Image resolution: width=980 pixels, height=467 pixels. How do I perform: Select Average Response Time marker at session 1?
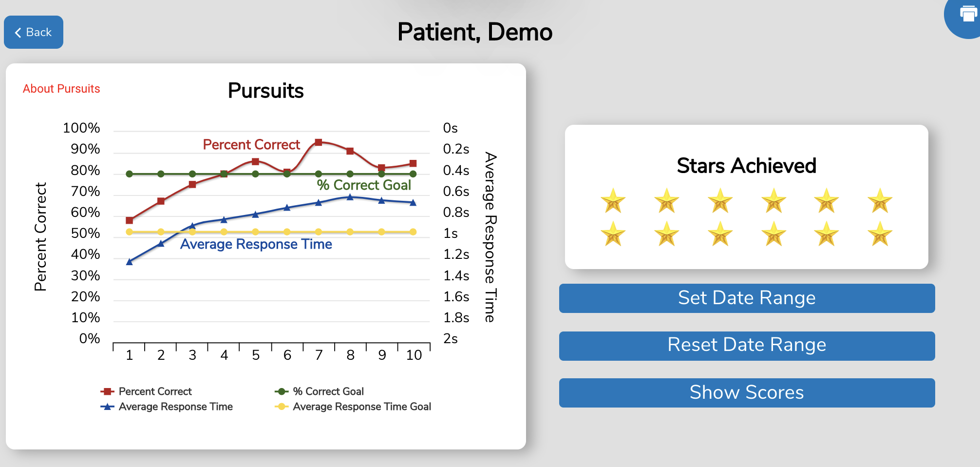coord(130,262)
